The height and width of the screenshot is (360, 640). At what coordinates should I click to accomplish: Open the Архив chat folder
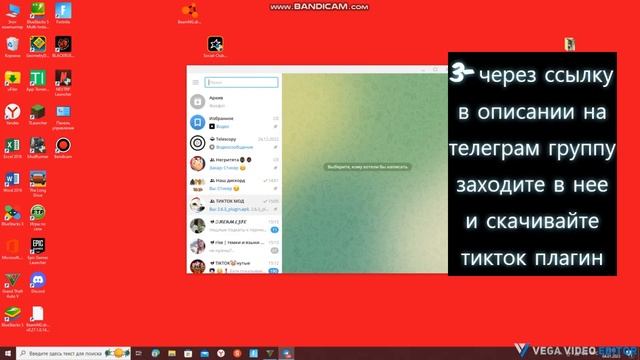(x=234, y=101)
